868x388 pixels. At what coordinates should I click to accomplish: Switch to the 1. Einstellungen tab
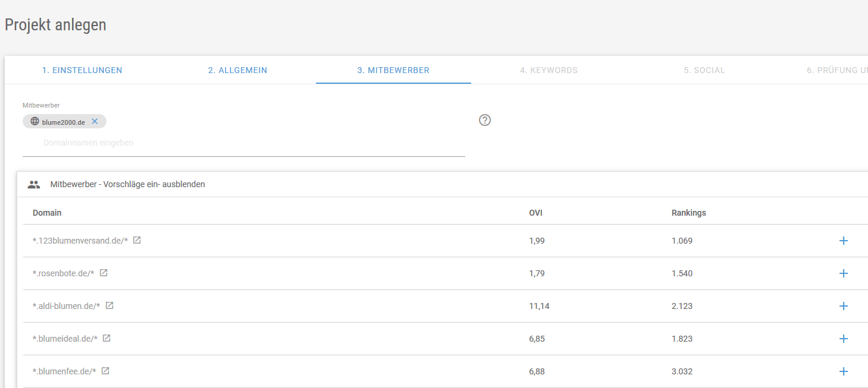[82, 70]
